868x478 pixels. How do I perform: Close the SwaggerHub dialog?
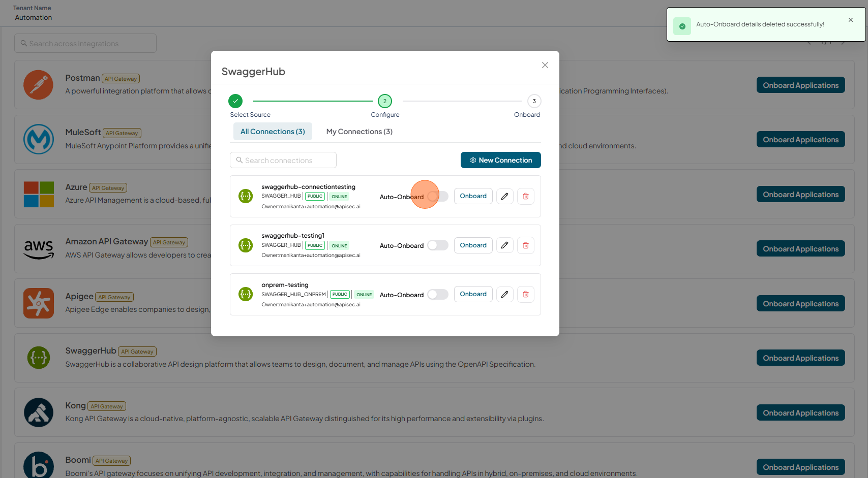(x=545, y=65)
